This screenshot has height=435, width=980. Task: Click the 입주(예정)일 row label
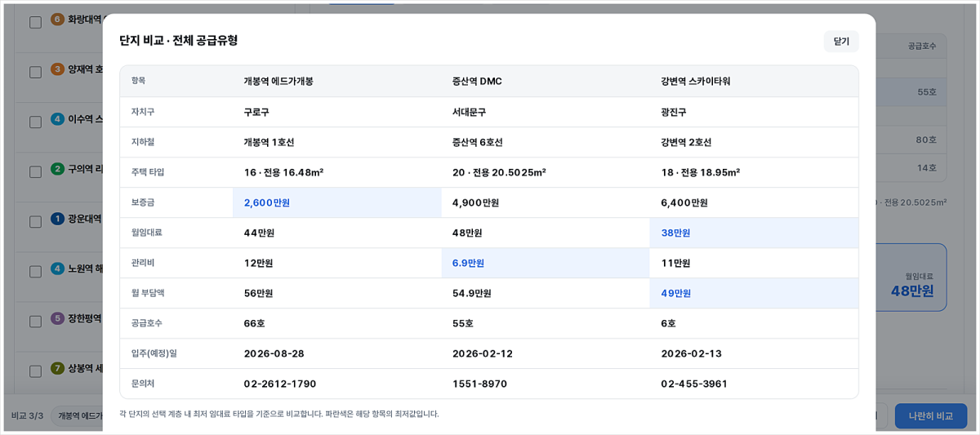(154, 353)
